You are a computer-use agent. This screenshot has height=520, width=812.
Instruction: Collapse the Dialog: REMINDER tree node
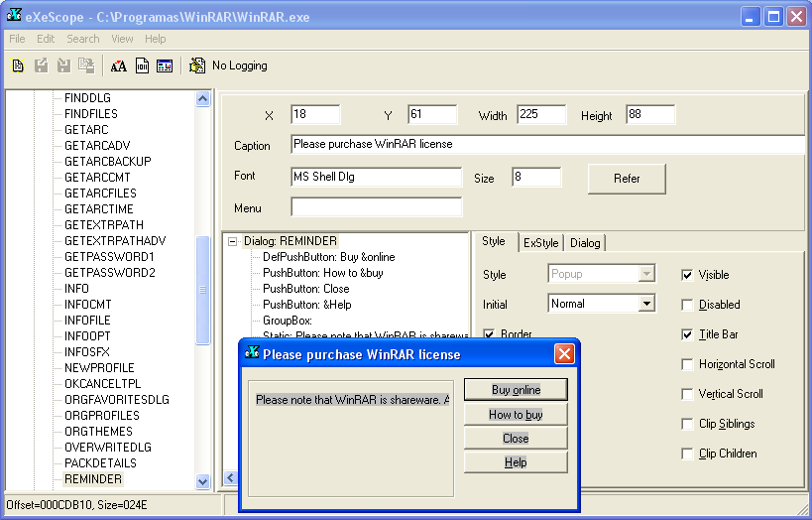pyautogui.click(x=232, y=241)
